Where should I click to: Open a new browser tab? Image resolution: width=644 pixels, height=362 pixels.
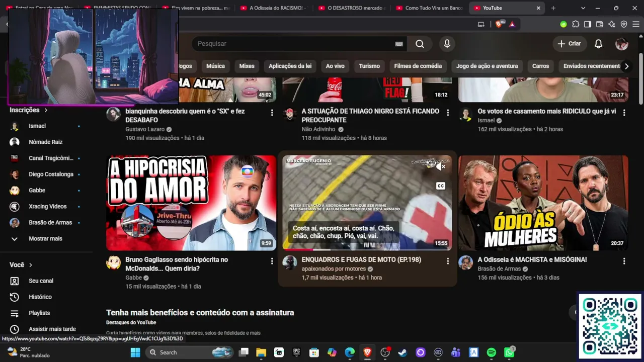tap(553, 8)
